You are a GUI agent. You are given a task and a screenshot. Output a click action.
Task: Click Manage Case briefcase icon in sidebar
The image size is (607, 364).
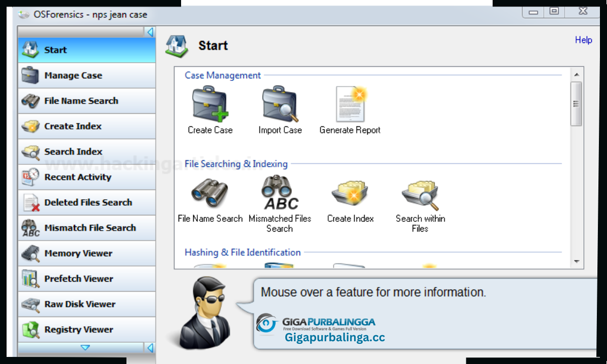[x=30, y=75]
